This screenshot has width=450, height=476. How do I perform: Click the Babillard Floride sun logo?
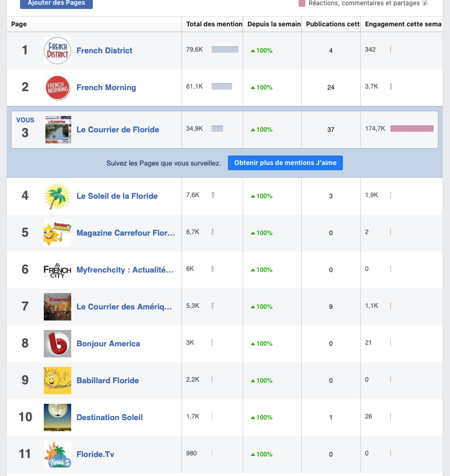(58, 381)
